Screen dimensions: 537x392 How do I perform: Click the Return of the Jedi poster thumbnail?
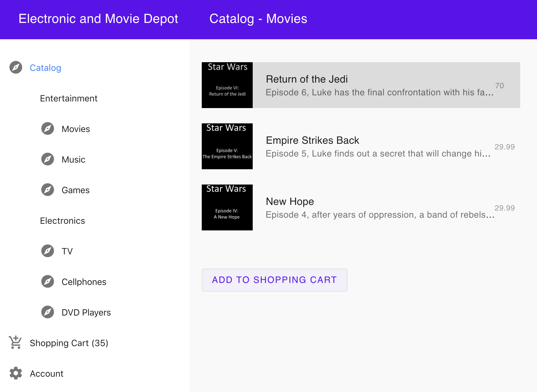(227, 85)
